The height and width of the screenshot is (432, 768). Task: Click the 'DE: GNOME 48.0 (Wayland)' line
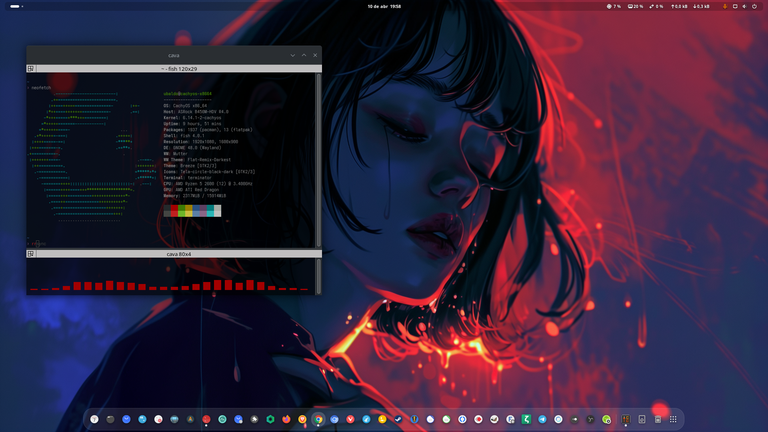click(192, 147)
